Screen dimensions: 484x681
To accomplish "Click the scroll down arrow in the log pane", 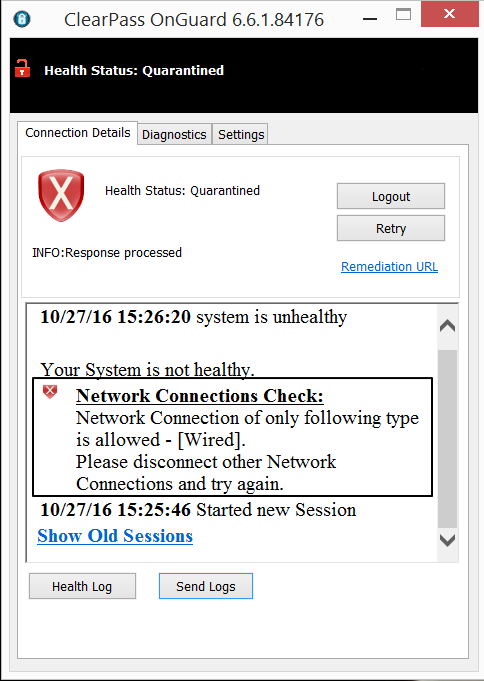I will point(448,540).
